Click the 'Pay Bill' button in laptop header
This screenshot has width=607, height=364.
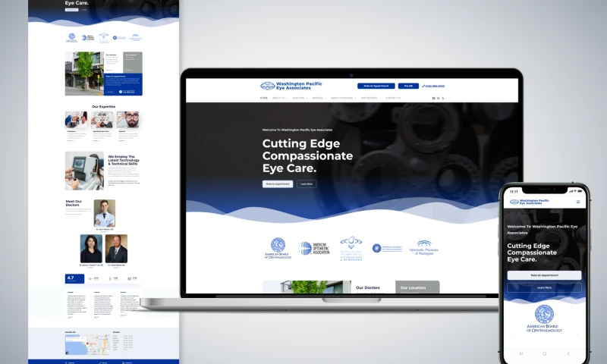point(408,86)
